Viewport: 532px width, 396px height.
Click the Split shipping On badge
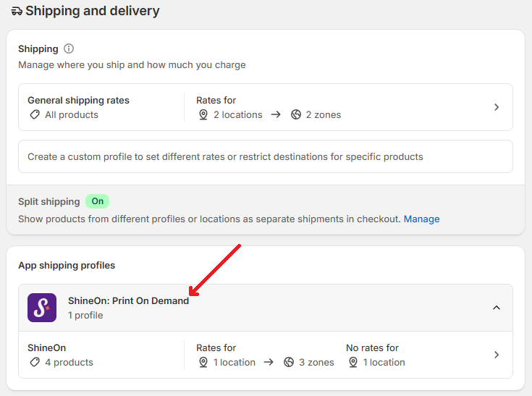pos(98,201)
